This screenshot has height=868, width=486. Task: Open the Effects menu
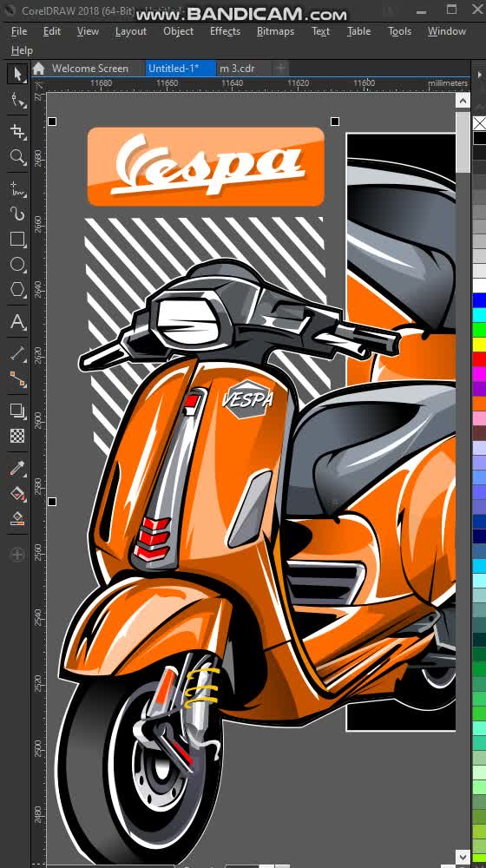click(x=225, y=31)
